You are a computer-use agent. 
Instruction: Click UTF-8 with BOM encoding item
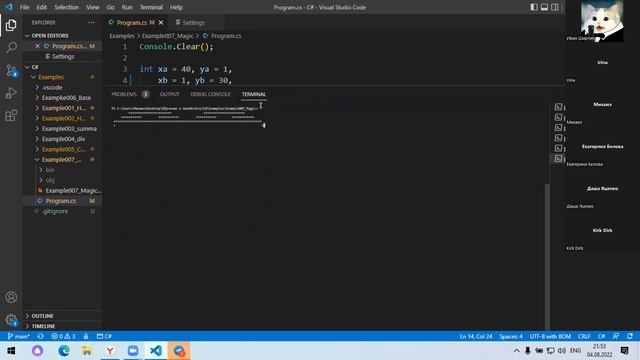[x=550, y=336]
